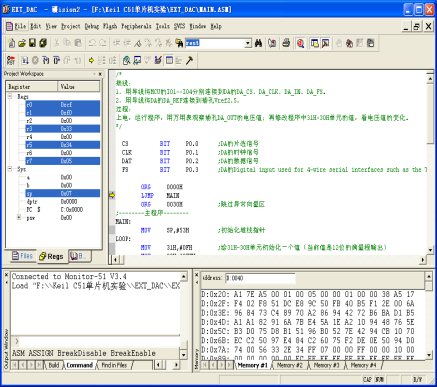Close the Memory window panel

(197, 275)
